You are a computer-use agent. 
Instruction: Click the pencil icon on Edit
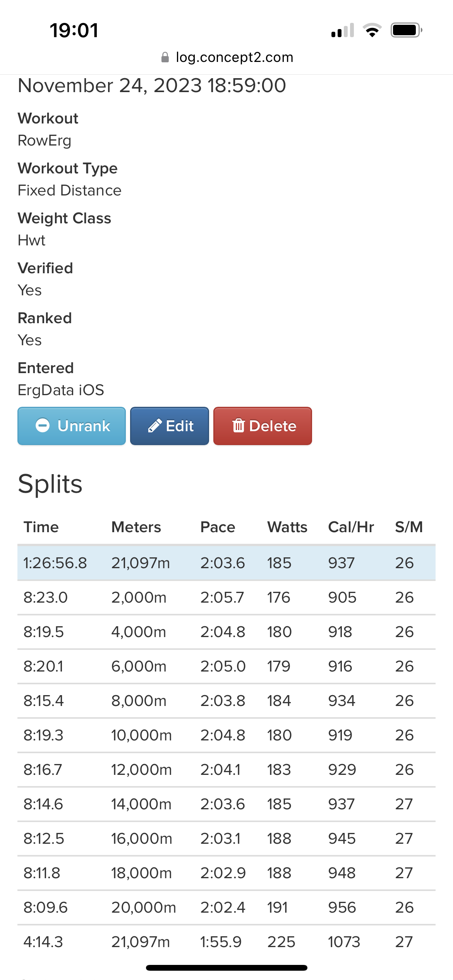pos(154,426)
